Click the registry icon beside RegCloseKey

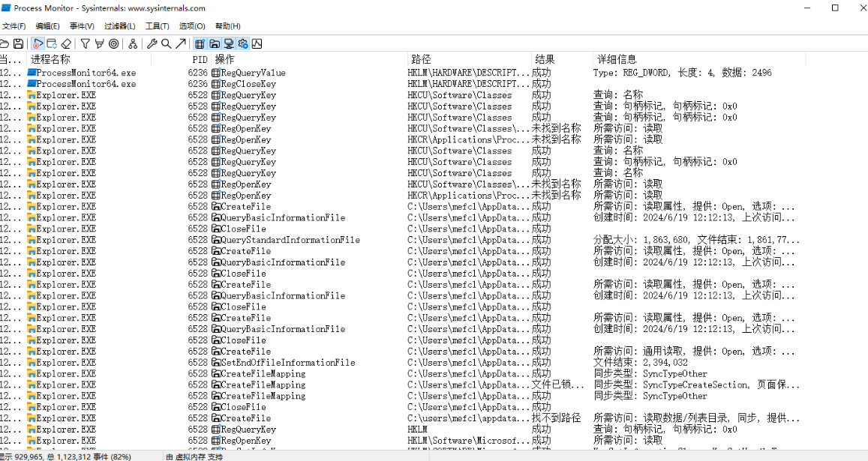coord(216,83)
